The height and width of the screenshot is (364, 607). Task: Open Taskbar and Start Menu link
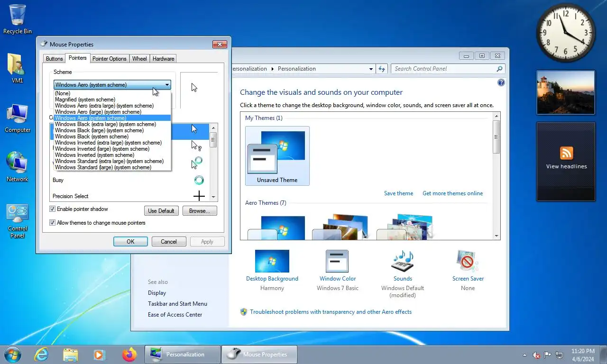coord(177,304)
